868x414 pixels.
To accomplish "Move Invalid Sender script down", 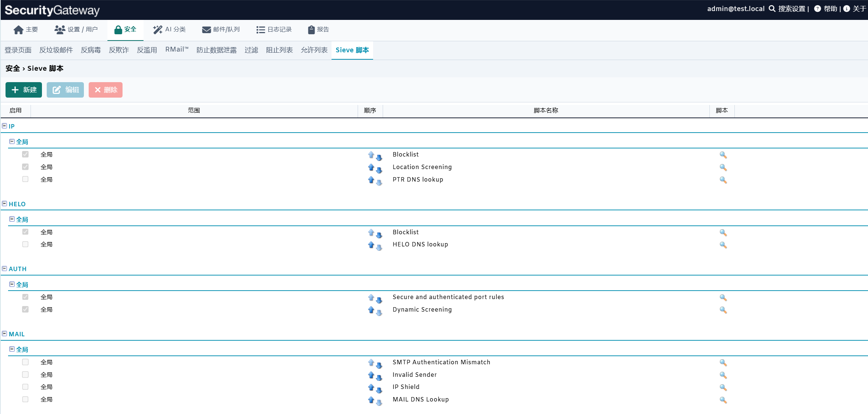I will pos(379,378).
